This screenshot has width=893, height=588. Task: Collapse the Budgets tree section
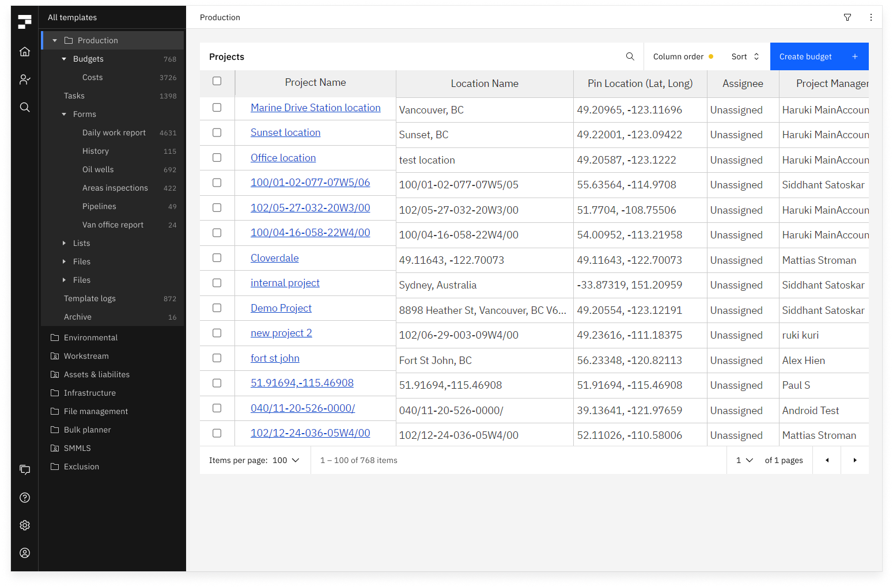pos(65,59)
